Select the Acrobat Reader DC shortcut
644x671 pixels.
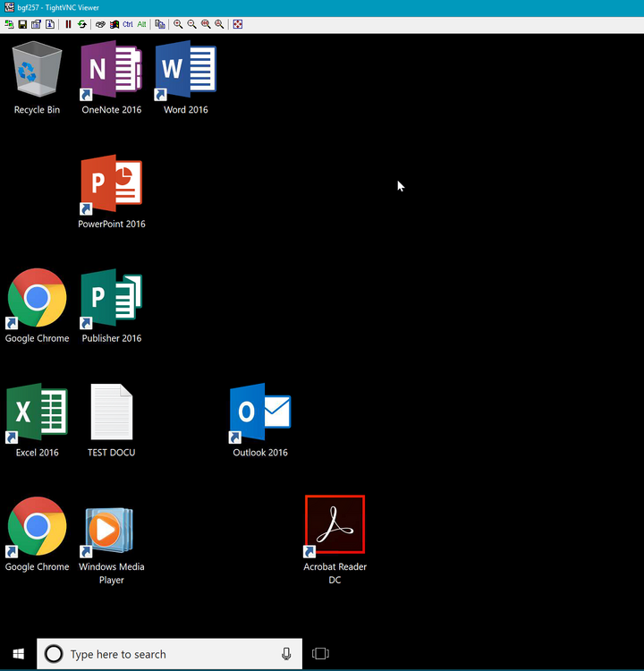[335, 540]
